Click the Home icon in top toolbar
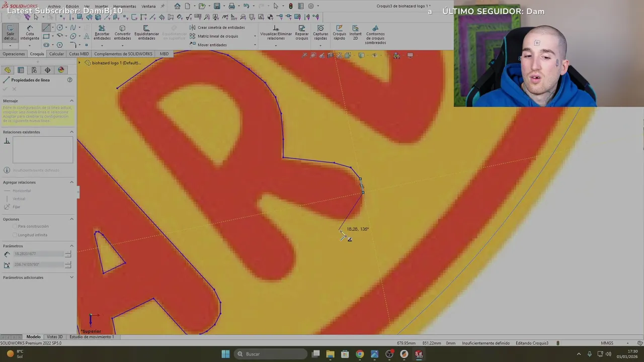Image resolution: width=644 pixels, height=362 pixels. (177, 6)
